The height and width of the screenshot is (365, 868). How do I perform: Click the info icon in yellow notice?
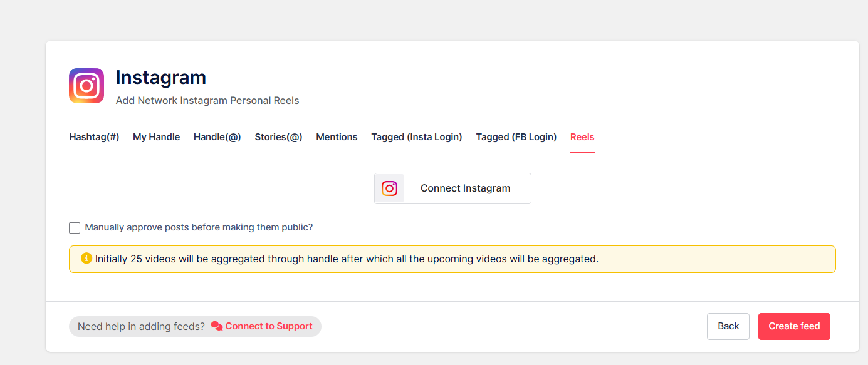point(86,258)
